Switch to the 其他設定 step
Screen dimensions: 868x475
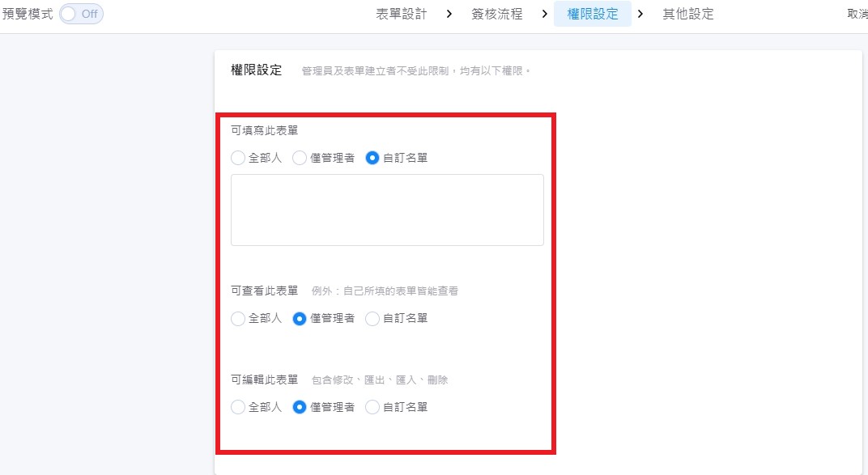tap(687, 15)
